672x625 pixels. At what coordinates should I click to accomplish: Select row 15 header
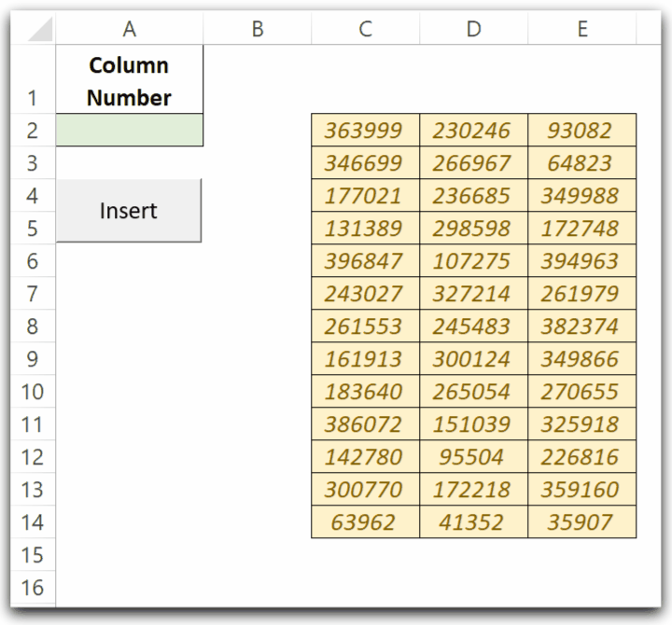click(33, 554)
